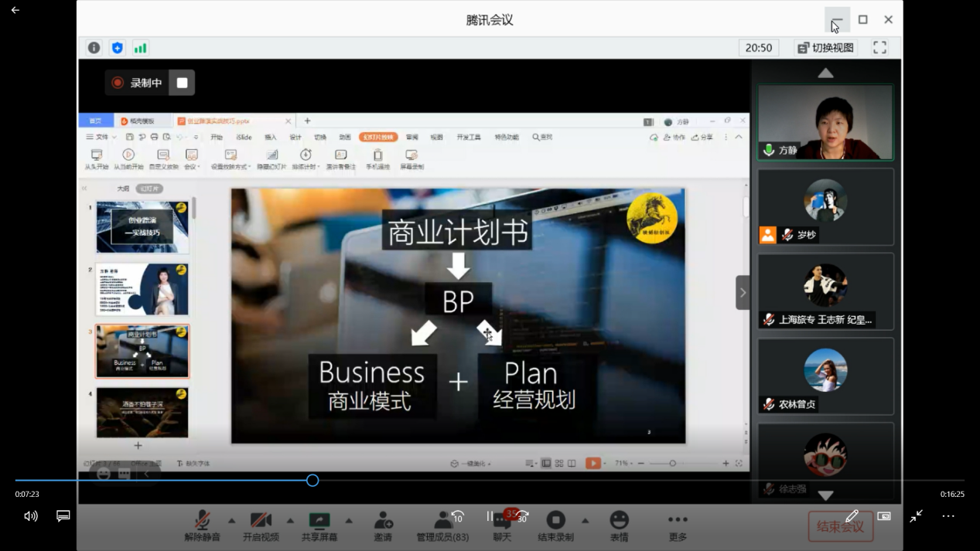Click the pen annotation icon
This screenshot has width=980, height=551.
[x=852, y=516]
